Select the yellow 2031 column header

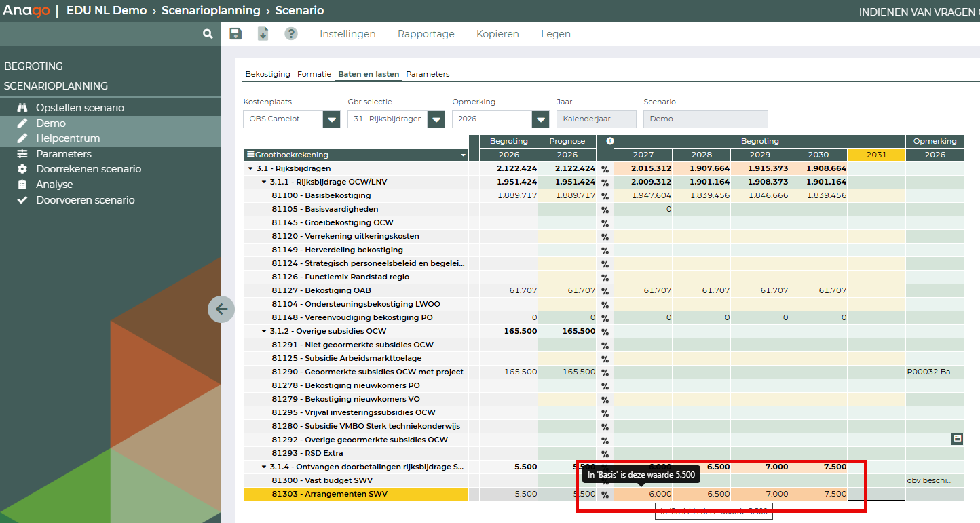coord(875,155)
